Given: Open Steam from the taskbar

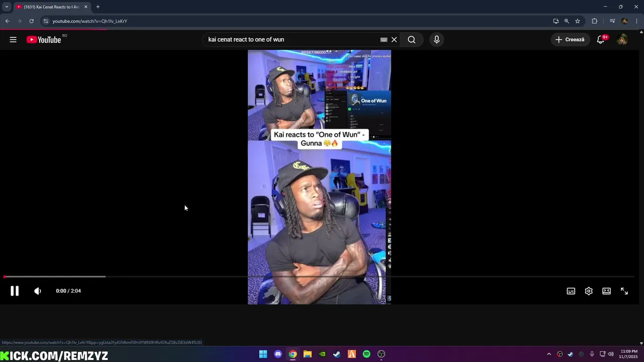Looking at the screenshot, I should (x=337, y=354).
